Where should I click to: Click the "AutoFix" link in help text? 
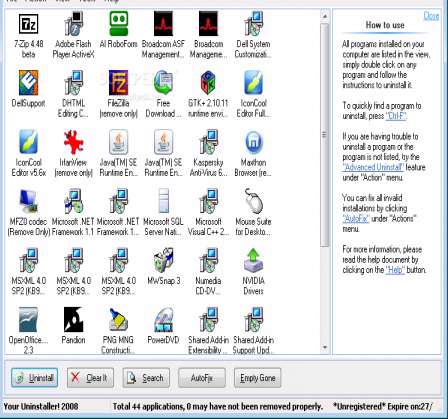pyautogui.click(x=356, y=219)
